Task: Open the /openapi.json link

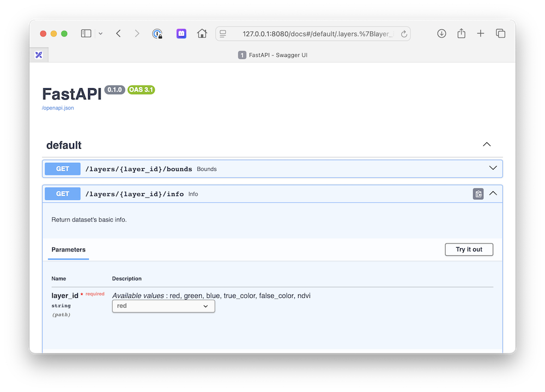Action: point(58,108)
